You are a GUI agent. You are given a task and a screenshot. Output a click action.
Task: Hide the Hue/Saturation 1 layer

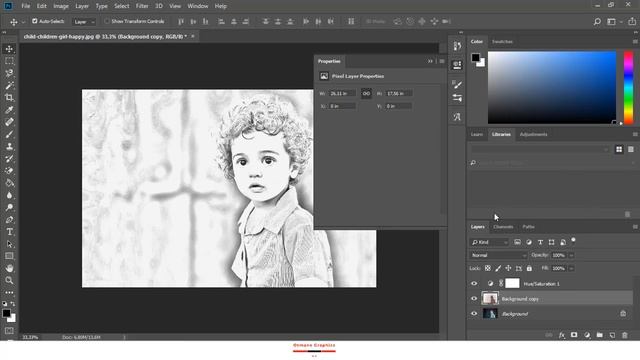pyautogui.click(x=474, y=283)
